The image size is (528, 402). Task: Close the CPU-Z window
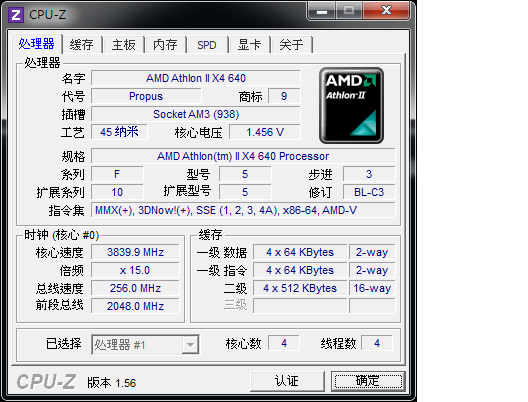coord(386,11)
